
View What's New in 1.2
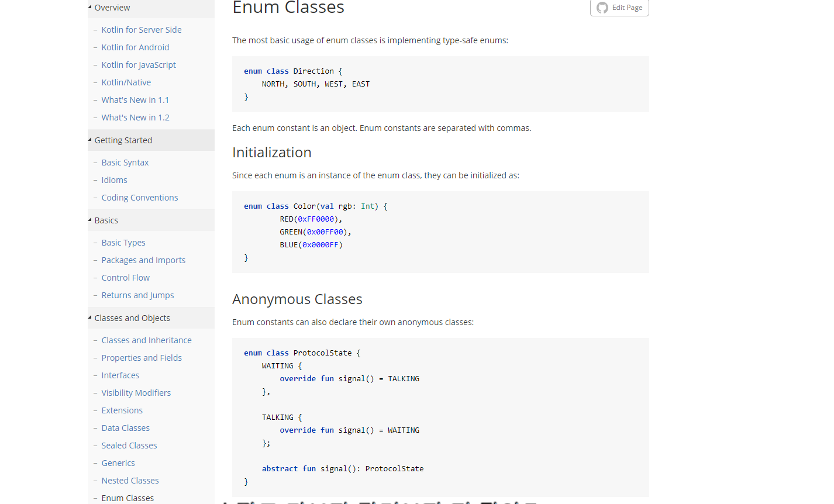pos(136,118)
